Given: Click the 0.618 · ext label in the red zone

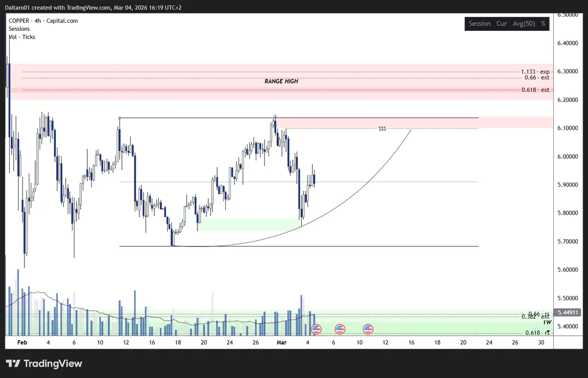Looking at the screenshot, I should [535, 90].
